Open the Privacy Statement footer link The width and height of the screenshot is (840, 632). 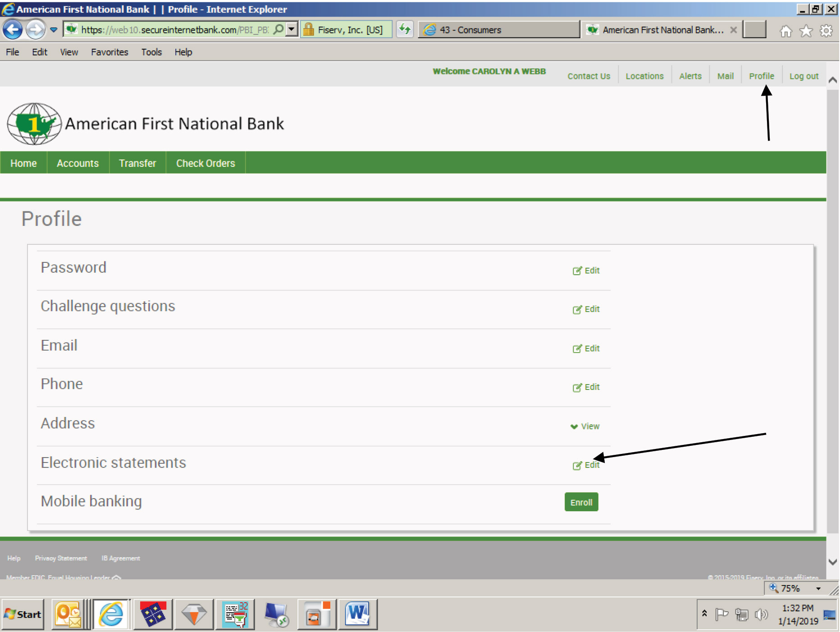pos(61,558)
